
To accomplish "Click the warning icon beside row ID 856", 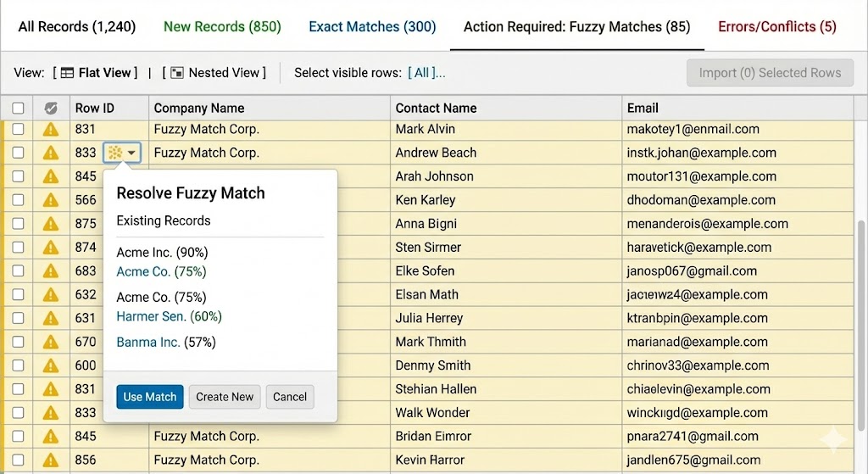I will point(51,460).
